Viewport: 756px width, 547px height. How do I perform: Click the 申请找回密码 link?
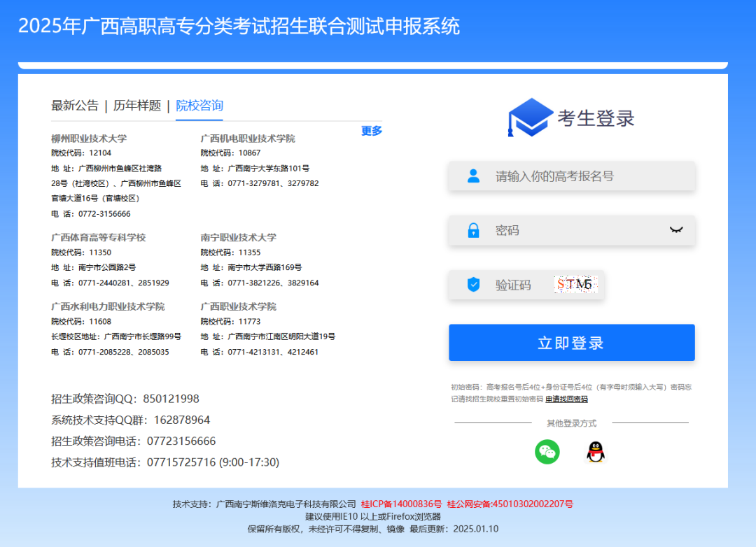click(x=566, y=399)
